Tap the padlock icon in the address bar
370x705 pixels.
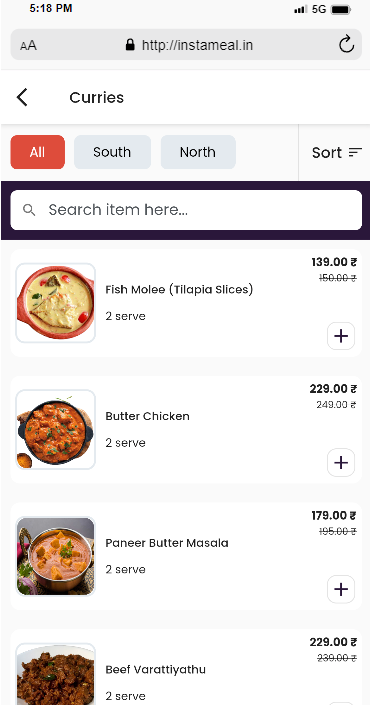(x=130, y=45)
